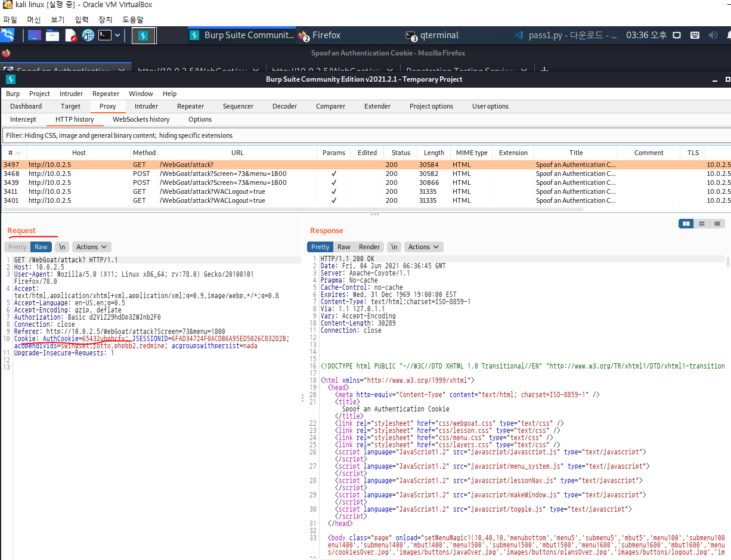Open User options tab

(490, 106)
